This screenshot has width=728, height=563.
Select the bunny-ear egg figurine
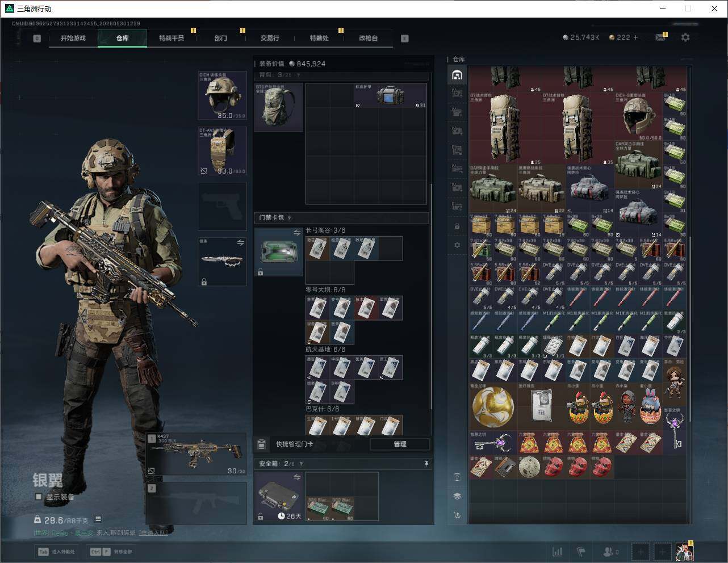tap(650, 406)
